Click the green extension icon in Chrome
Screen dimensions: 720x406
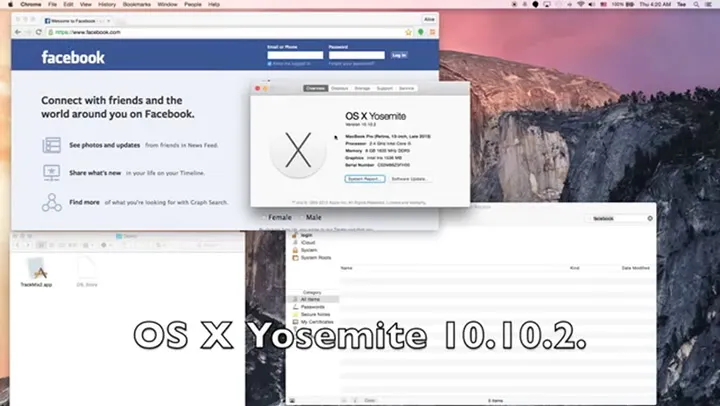pos(421,32)
